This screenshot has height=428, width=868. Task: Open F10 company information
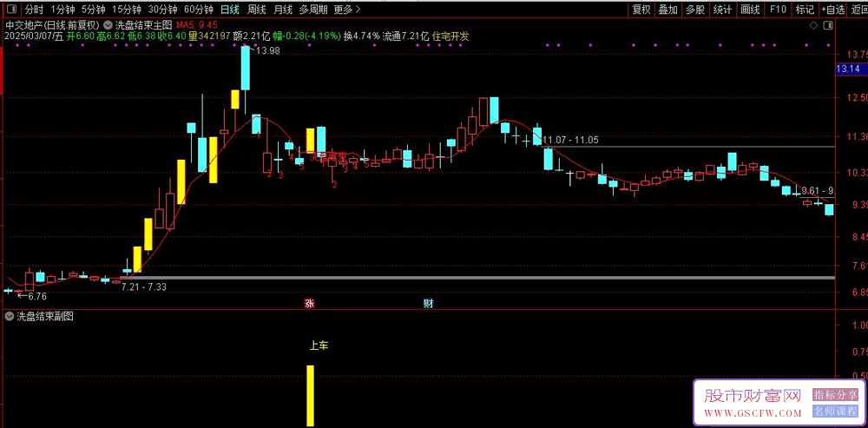[x=778, y=9]
